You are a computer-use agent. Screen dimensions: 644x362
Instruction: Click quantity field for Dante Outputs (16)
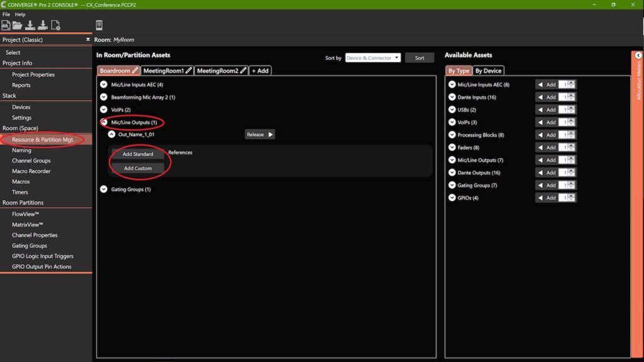pos(563,173)
